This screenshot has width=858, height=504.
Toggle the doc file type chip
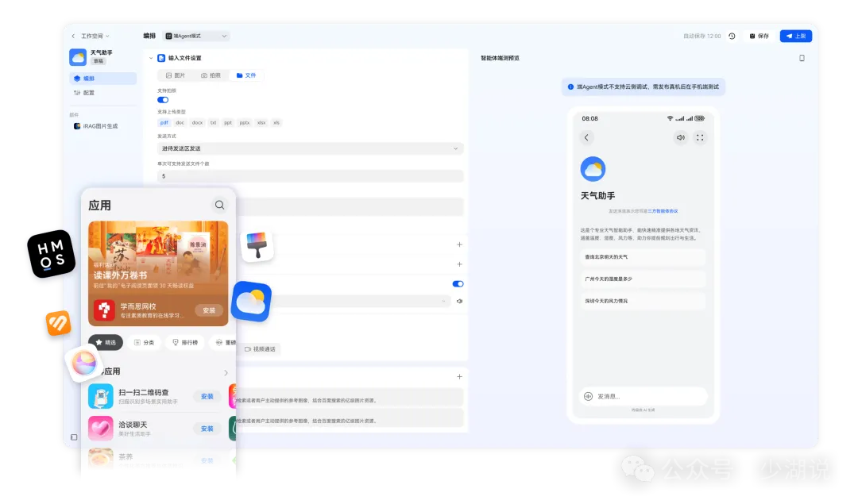[x=180, y=123]
